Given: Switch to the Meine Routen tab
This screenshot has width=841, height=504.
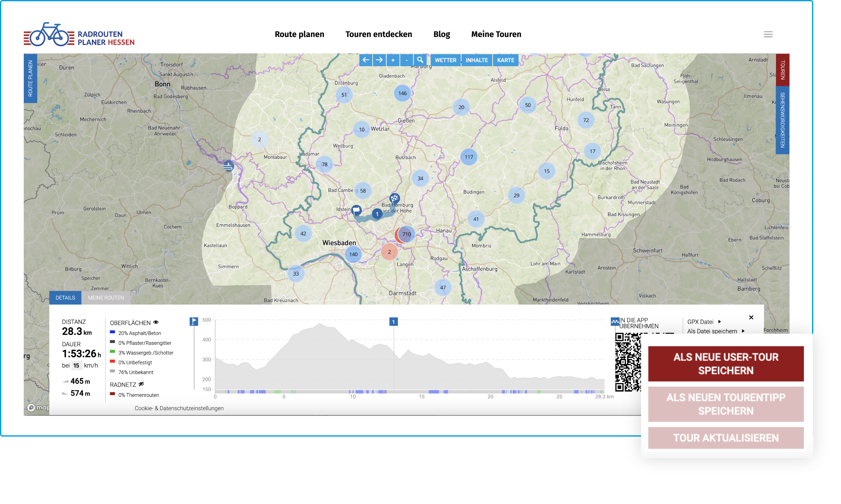Looking at the screenshot, I should coord(106,297).
